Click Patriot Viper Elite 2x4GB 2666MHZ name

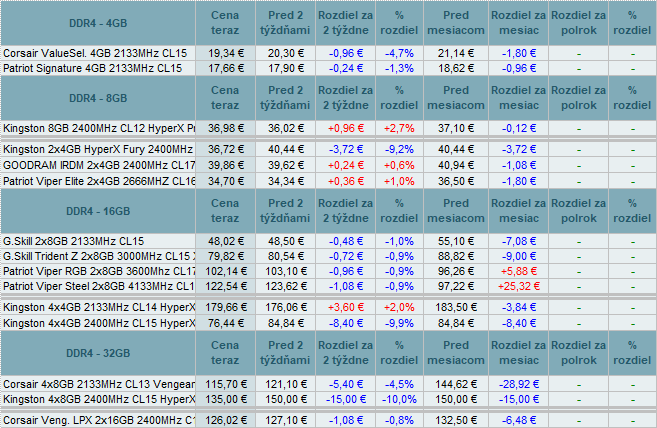[x=99, y=181]
